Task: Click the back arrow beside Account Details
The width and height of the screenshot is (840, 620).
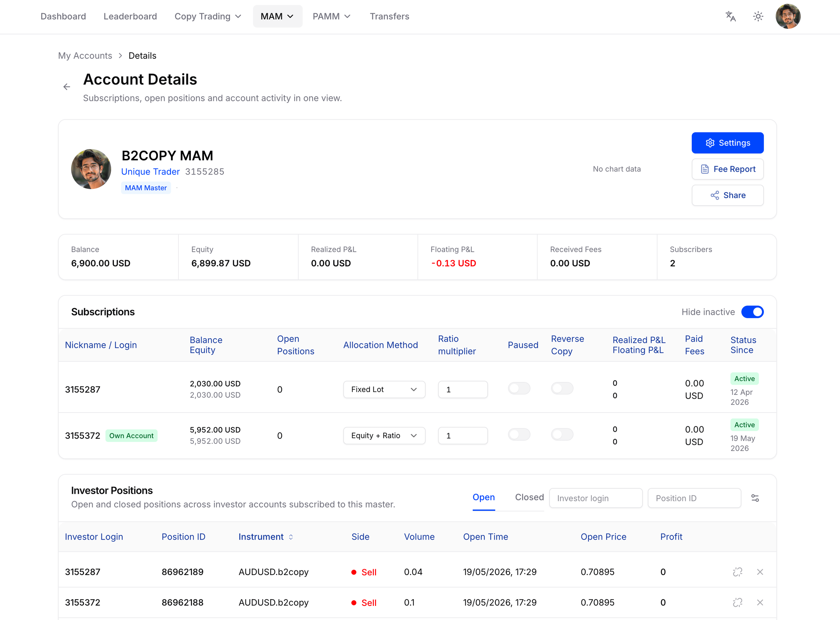Action: click(x=67, y=87)
